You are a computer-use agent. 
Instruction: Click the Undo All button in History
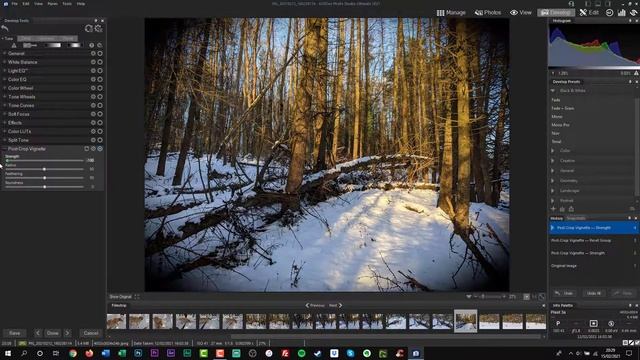click(593, 293)
